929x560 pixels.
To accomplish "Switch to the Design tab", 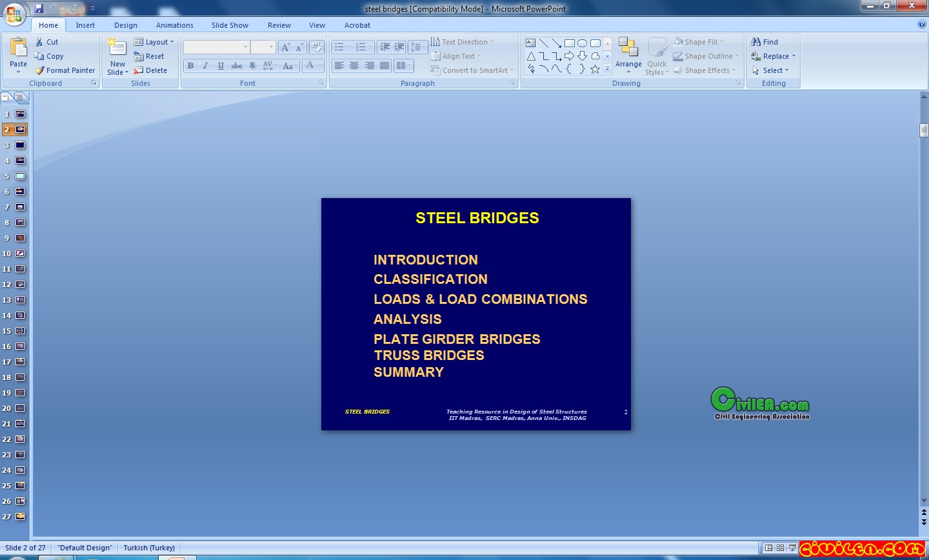I will (x=126, y=25).
